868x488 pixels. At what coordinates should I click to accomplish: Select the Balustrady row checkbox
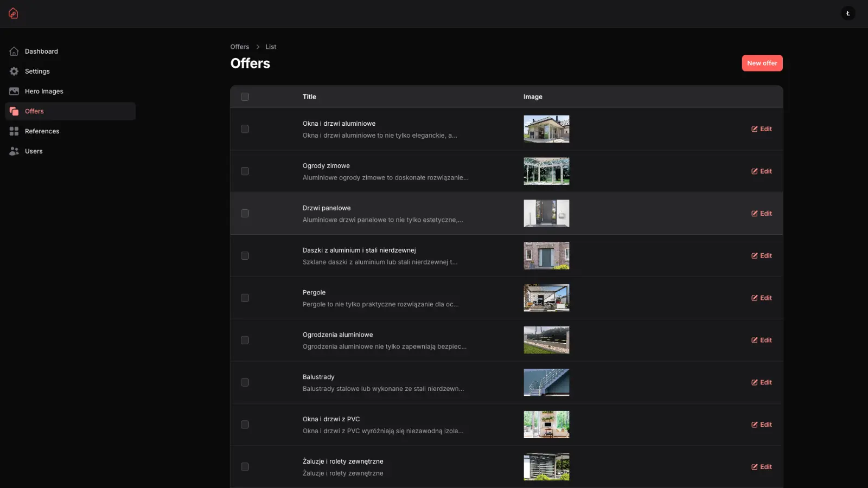tap(245, 383)
